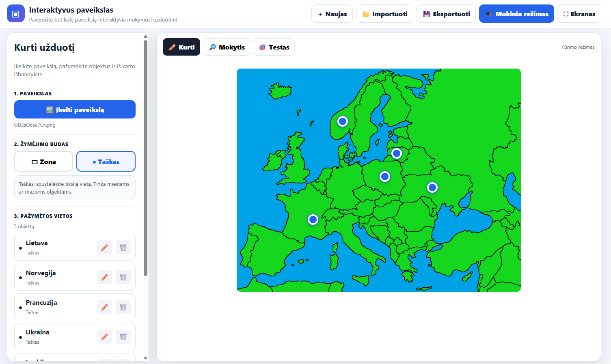Click the file name OD2aOeae7Cn.png

35,125
